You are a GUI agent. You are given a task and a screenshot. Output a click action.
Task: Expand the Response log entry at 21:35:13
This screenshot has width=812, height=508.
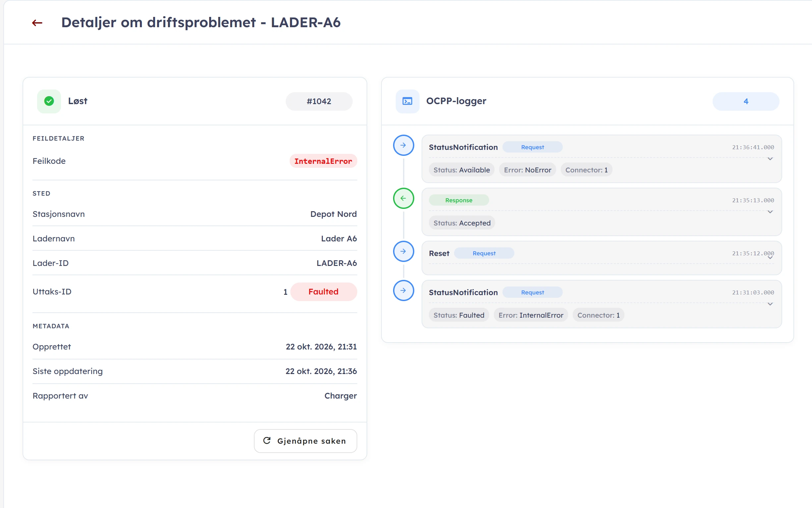[770, 212]
